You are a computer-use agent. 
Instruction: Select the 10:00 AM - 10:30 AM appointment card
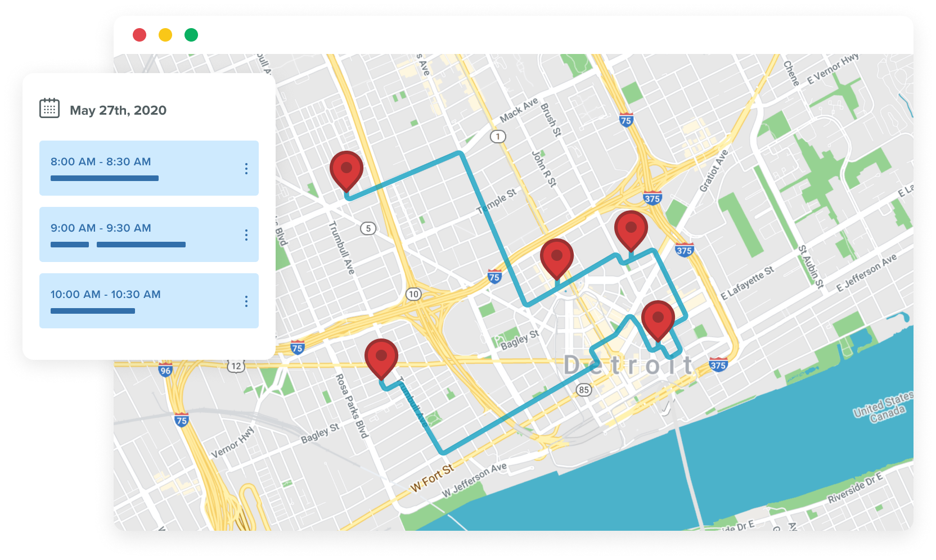click(149, 301)
